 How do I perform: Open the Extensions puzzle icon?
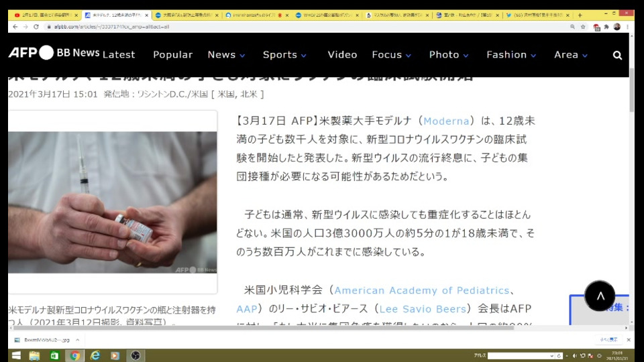click(606, 27)
